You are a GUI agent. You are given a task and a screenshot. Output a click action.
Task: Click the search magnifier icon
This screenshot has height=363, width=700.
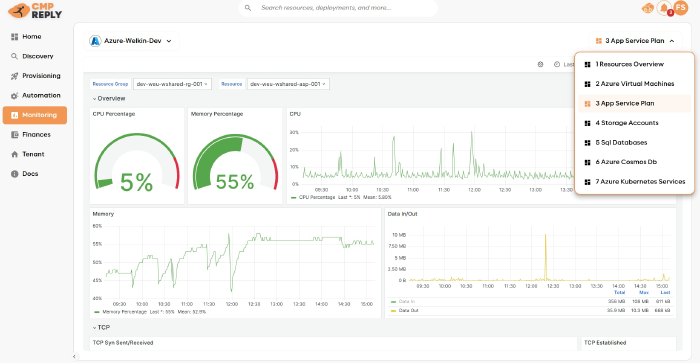click(x=248, y=8)
